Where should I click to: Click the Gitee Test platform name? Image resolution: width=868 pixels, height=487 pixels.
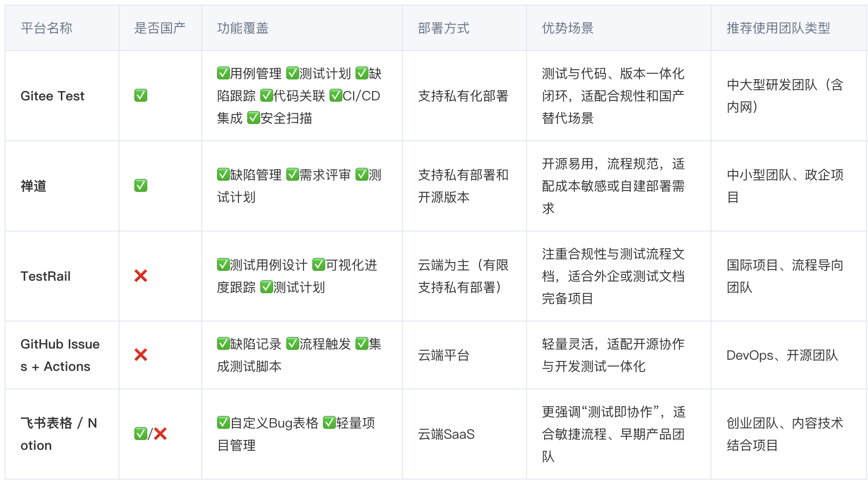53,96
